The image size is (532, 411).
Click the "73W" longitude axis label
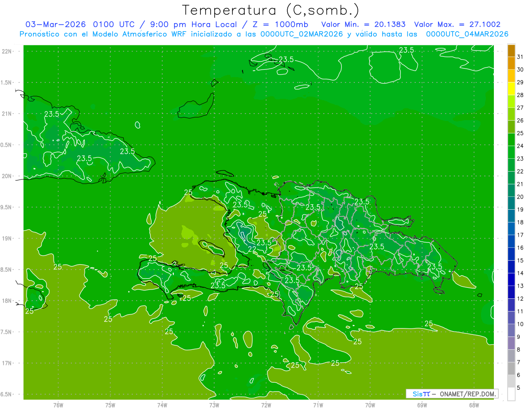point(214,405)
